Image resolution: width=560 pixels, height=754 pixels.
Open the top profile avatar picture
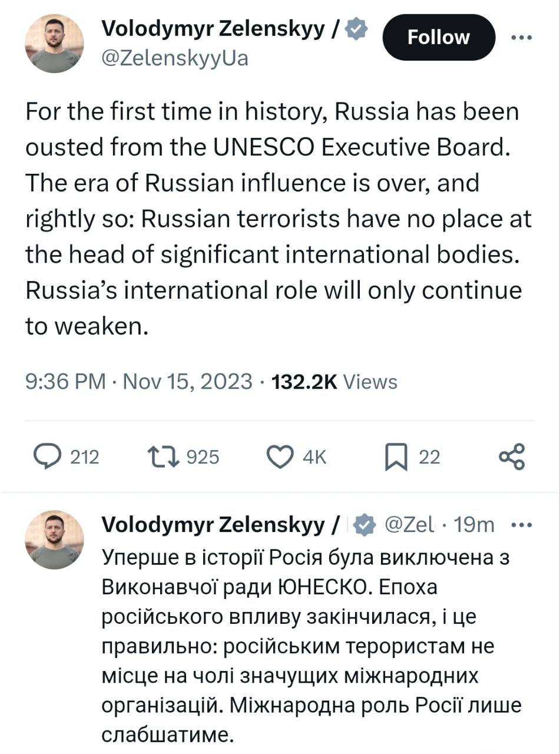tap(54, 44)
